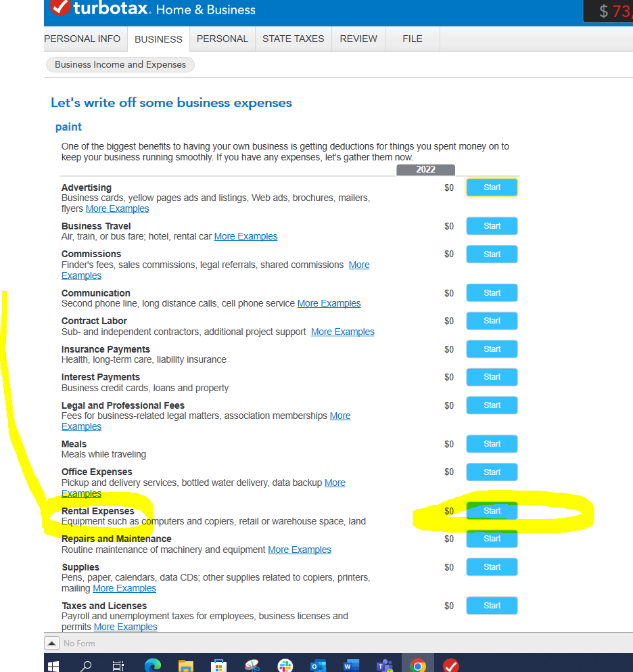Start the Office Expenses entry
The height and width of the screenshot is (672, 633).
pos(492,472)
